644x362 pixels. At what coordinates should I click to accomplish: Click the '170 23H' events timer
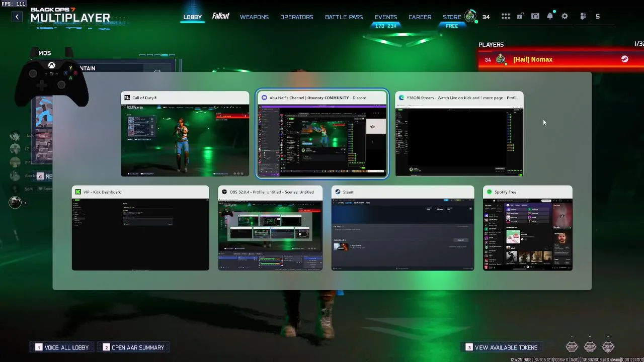(x=386, y=26)
